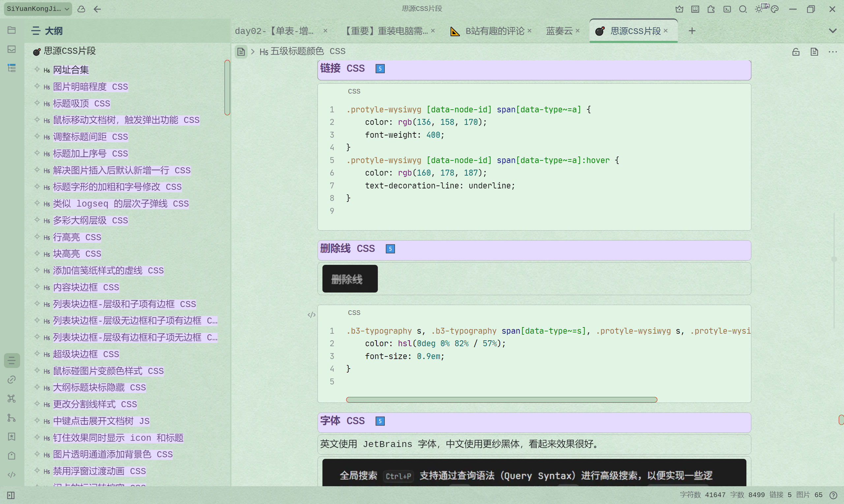Toggle the outline panel button in the dock
Screen dimensions: 844x504
[12, 360]
